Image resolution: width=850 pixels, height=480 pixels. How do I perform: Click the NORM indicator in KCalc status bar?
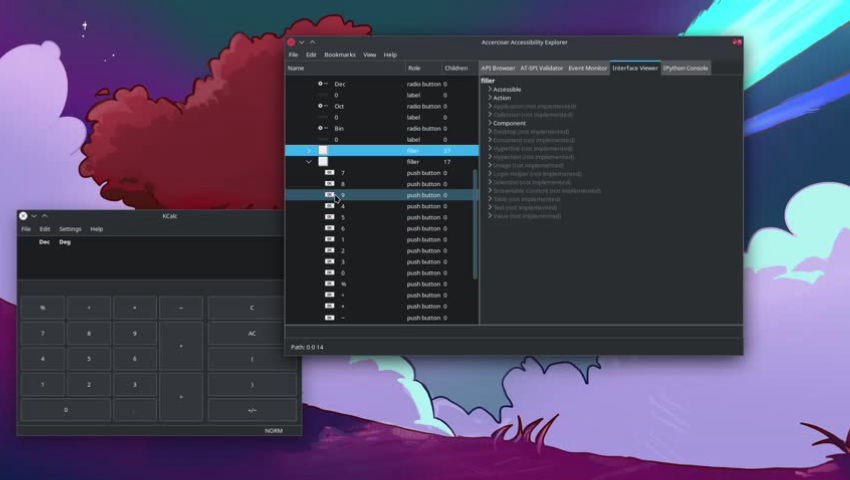[274, 431]
